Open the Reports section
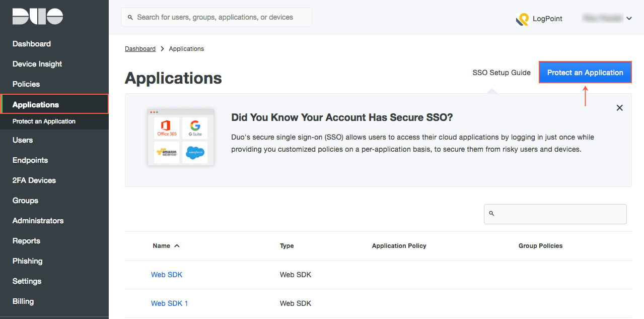 tap(26, 240)
